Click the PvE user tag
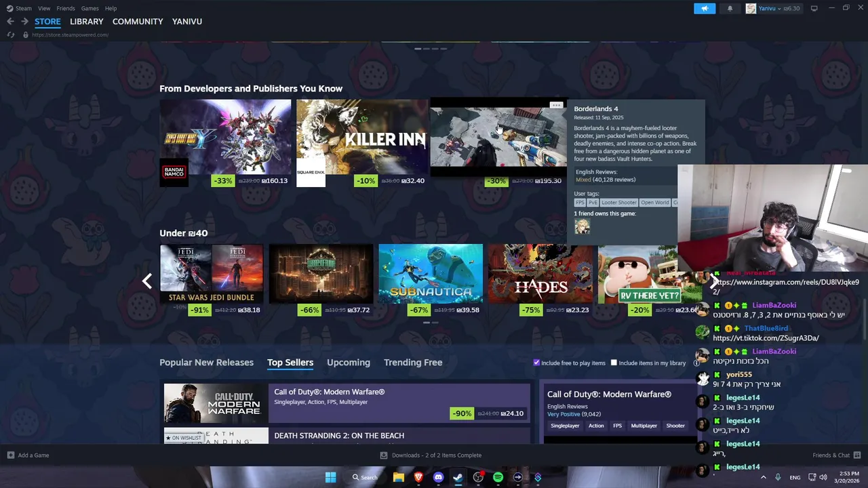This screenshot has width=868, height=488. pos(593,203)
